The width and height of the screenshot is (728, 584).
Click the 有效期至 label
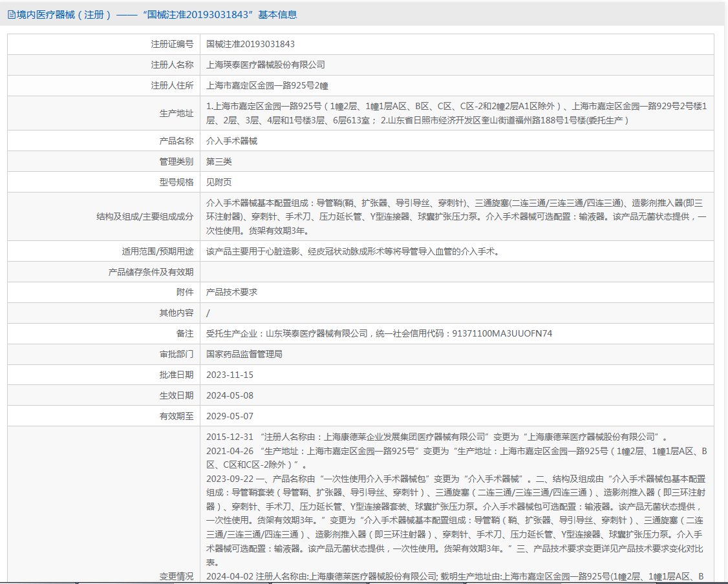pyautogui.click(x=177, y=416)
